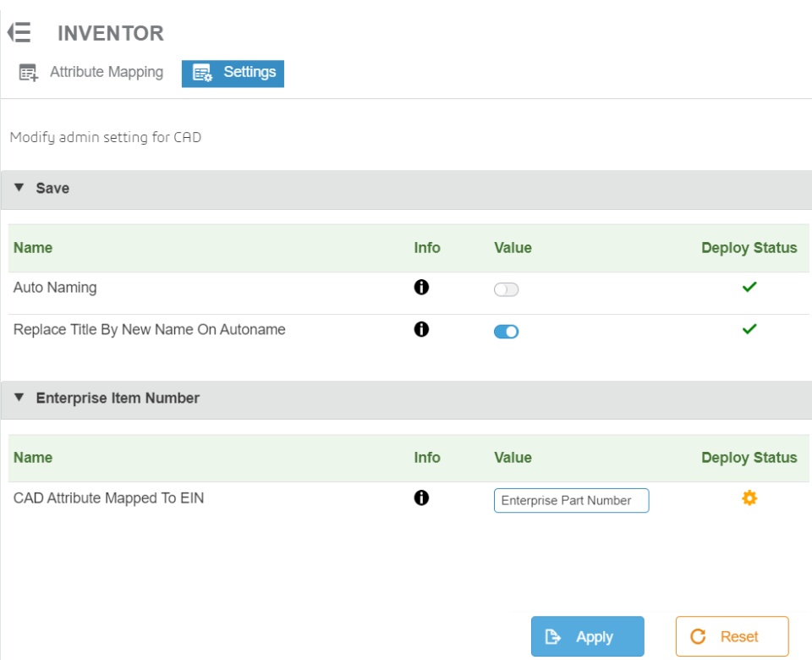Screen dimensions: 812x660
Task: Show info for CAD Attribute Mapped To EIN
Action: point(421,498)
